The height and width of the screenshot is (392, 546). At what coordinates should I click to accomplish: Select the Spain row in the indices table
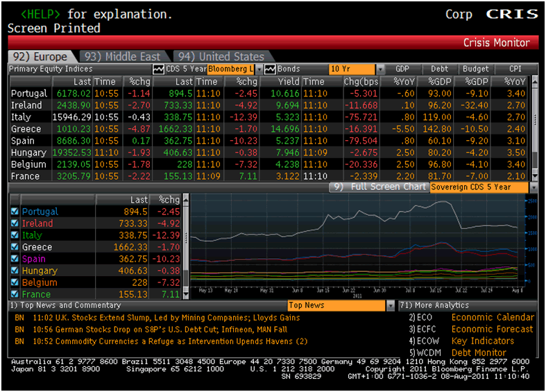tap(268, 141)
